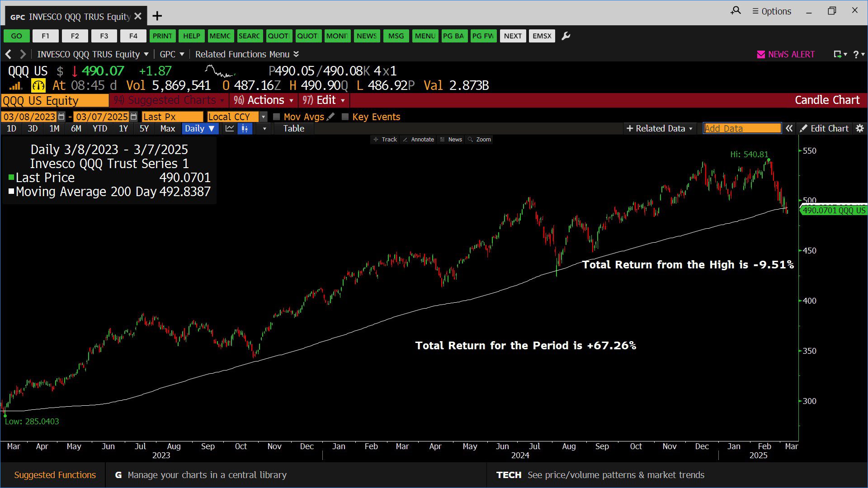This screenshot has height=488, width=868.
Task: Click the Edit Chart button
Action: pos(824,128)
